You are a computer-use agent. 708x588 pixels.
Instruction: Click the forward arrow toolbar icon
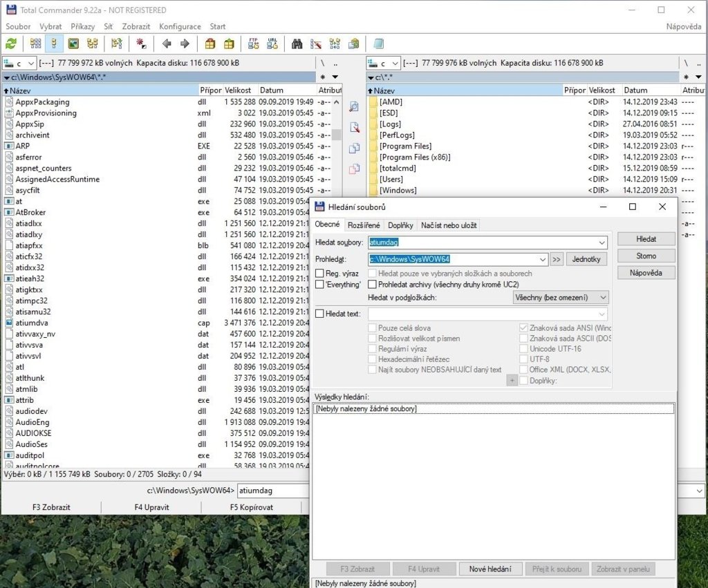(185, 44)
